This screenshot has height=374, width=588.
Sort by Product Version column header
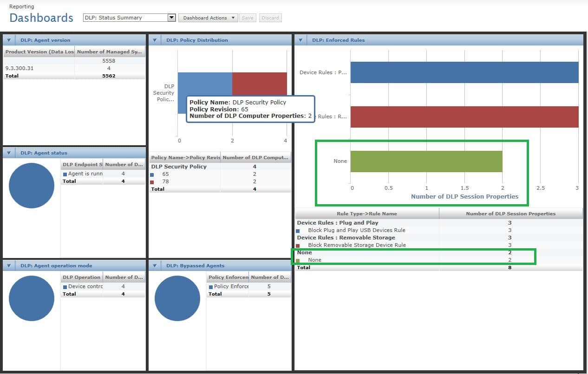(39, 52)
